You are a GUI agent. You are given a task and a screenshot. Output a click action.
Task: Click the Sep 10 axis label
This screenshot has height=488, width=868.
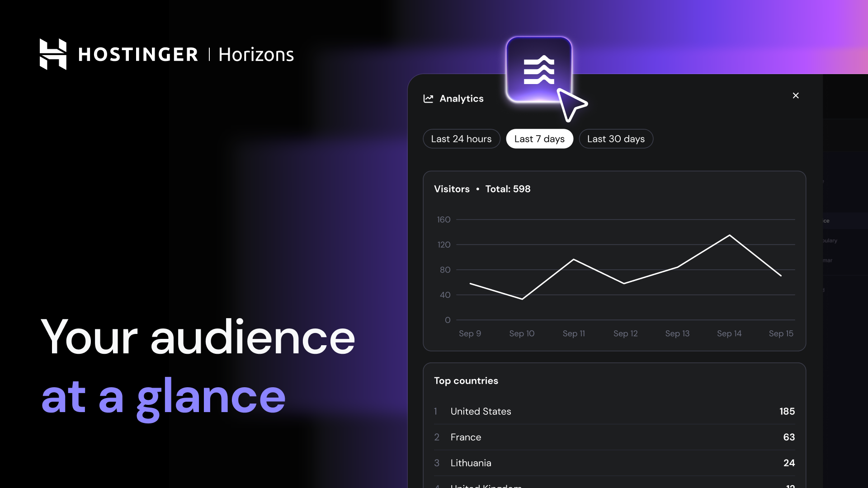tap(522, 333)
